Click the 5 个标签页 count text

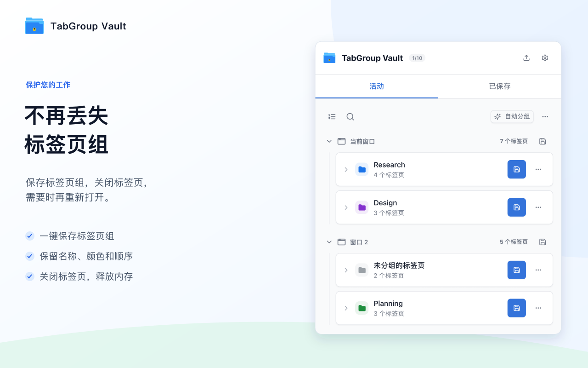click(x=514, y=242)
